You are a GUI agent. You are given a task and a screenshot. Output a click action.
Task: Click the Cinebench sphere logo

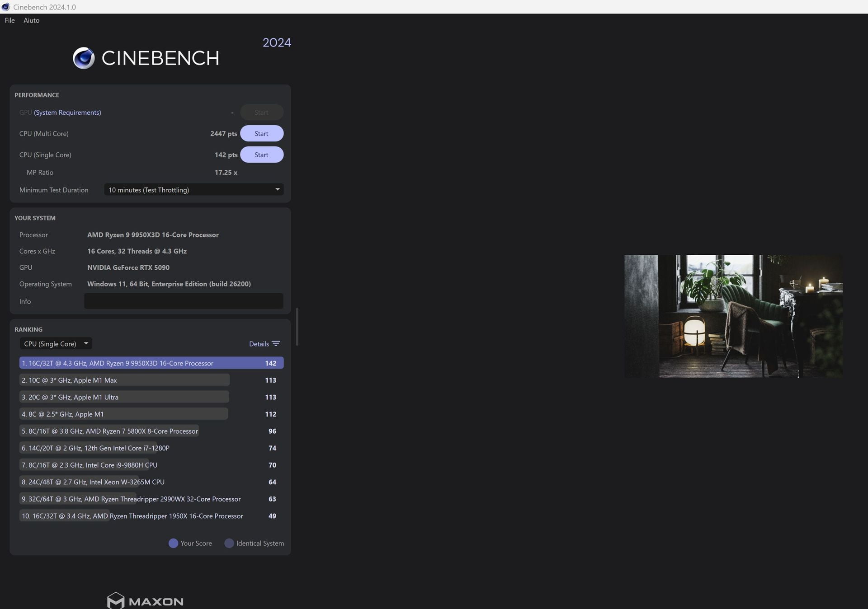[84, 58]
